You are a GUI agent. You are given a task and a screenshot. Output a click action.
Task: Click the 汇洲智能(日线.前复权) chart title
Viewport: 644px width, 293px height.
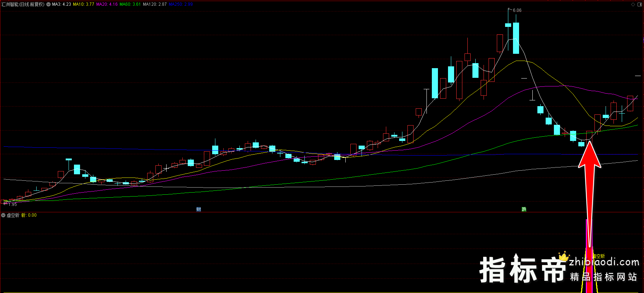click(x=23, y=4)
